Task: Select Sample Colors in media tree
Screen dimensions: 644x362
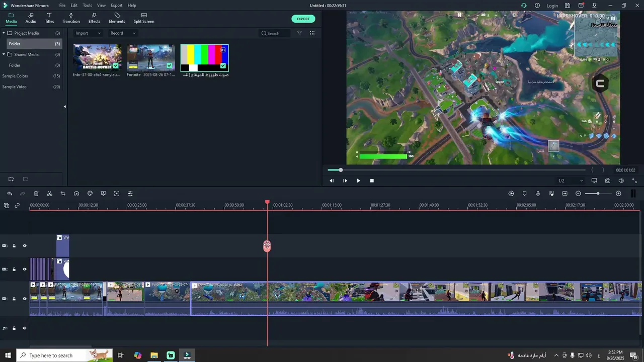Action: coord(15,76)
